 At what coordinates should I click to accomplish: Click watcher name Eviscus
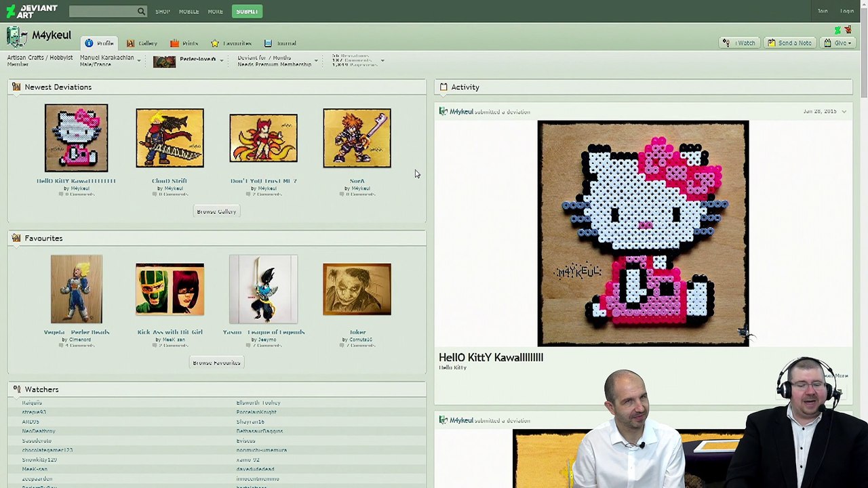(x=245, y=441)
